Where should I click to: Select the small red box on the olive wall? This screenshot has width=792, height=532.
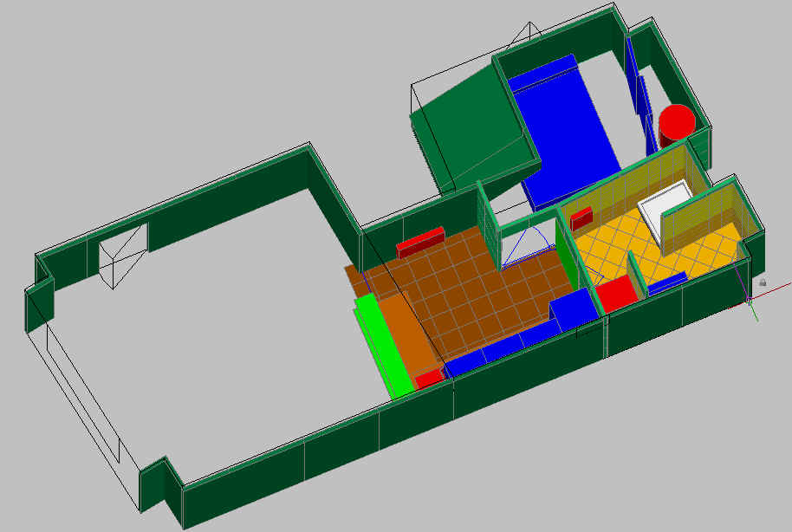[x=581, y=218]
